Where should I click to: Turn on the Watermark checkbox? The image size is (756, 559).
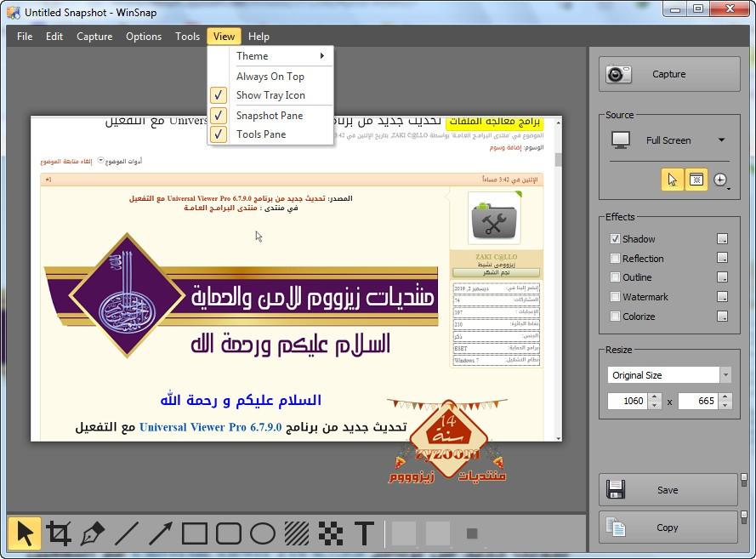(x=615, y=297)
